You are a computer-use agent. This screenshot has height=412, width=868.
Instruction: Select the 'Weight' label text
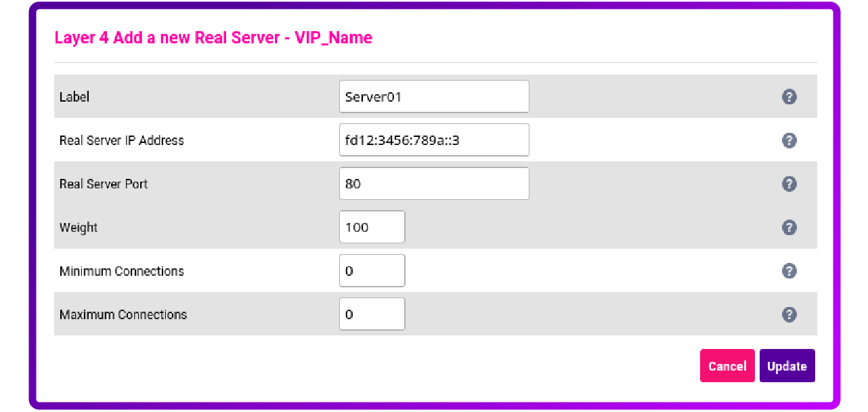(79, 228)
